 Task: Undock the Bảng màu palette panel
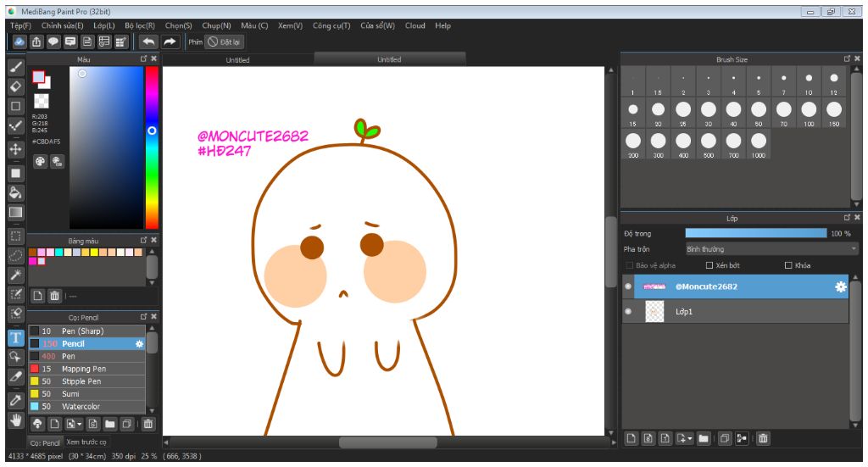coord(144,240)
